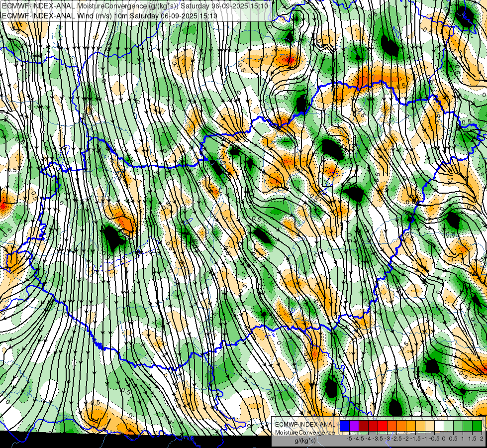Viewport: 487px width, 448px height.
Task: Click the '2' tick label under the colorbar
Action: coord(482,439)
